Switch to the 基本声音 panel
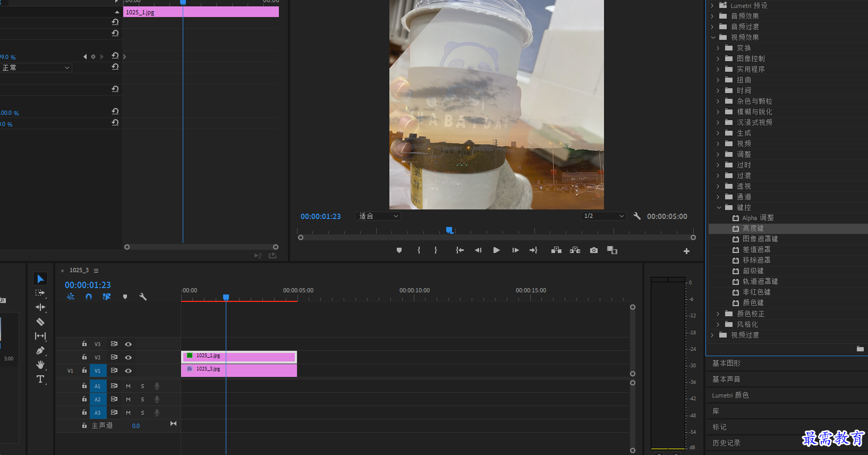868x455 pixels. pos(726,379)
